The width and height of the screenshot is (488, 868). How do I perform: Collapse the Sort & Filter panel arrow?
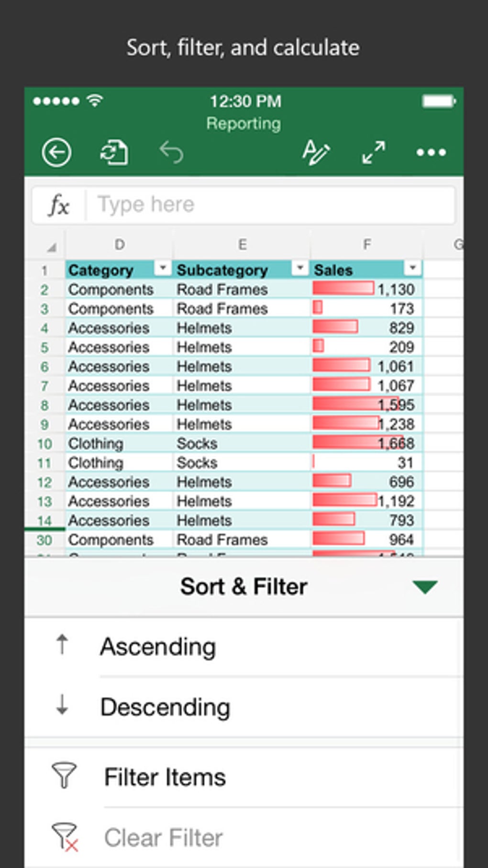coord(425,587)
